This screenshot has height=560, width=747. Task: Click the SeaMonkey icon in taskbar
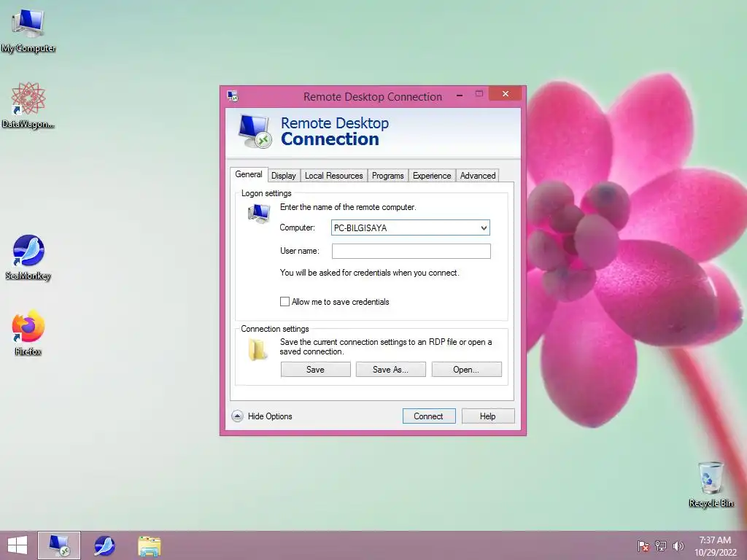pyautogui.click(x=104, y=545)
